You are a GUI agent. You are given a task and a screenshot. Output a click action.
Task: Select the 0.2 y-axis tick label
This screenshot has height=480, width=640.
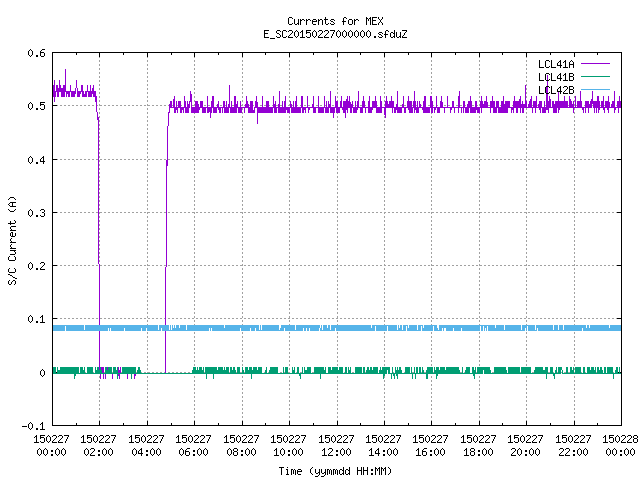point(36,266)
